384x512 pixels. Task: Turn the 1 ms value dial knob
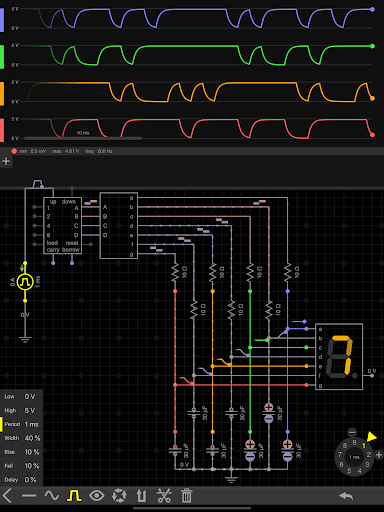354,457
